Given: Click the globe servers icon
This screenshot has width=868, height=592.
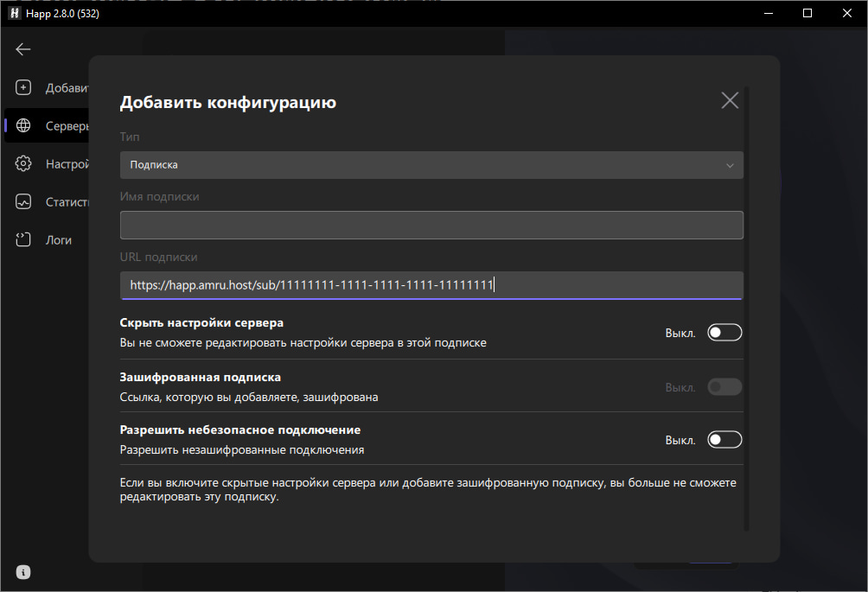Looking at the screenshot, I should [x=23, y=125].
